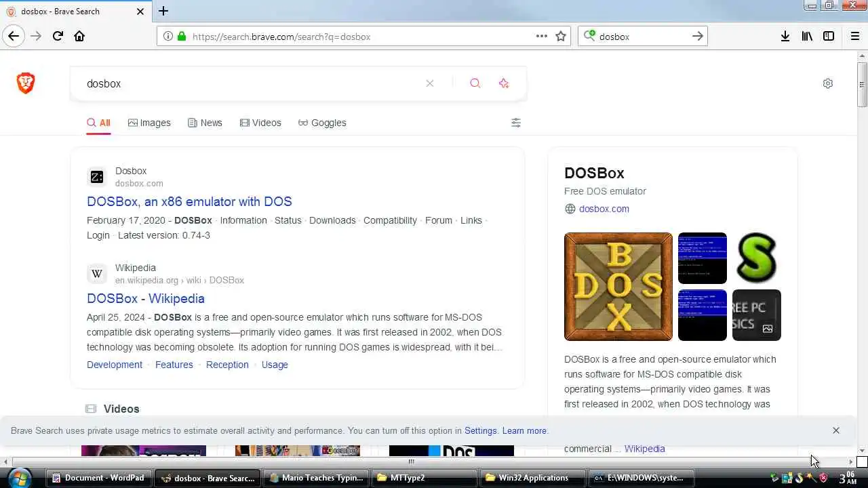This screenshot has width=868, height=488.
Task: Open Brave Search settings gear
Action: tap(828, 83)
